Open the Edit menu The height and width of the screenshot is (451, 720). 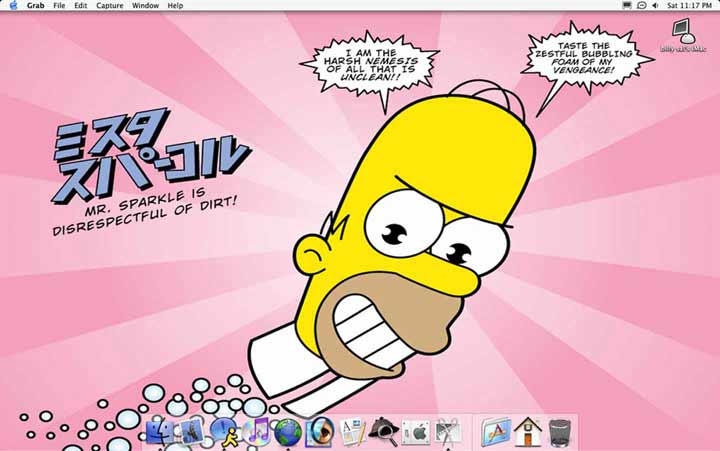coord(80,6)
